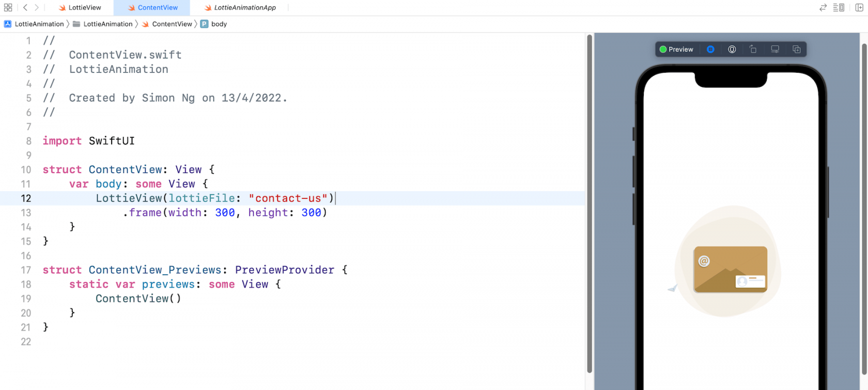868x390 pixels.
Task: Click the Preview status button
Action: [x=676, y=50]
